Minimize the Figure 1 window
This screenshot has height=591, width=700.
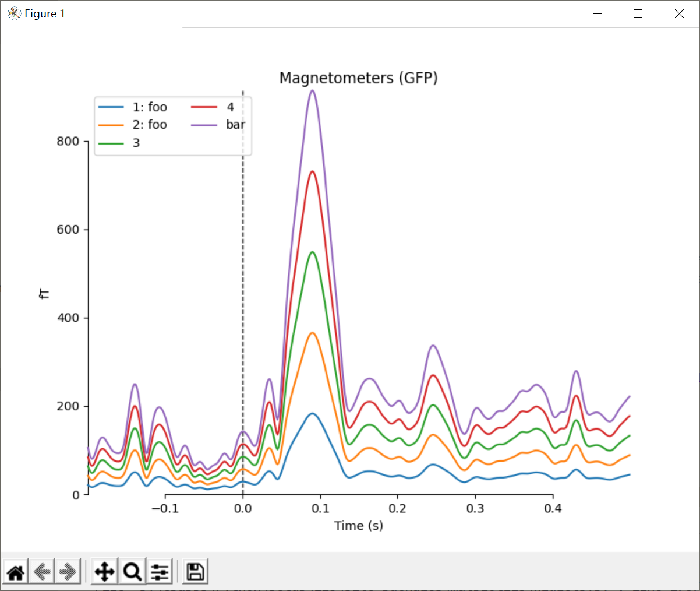click(598, 13)
